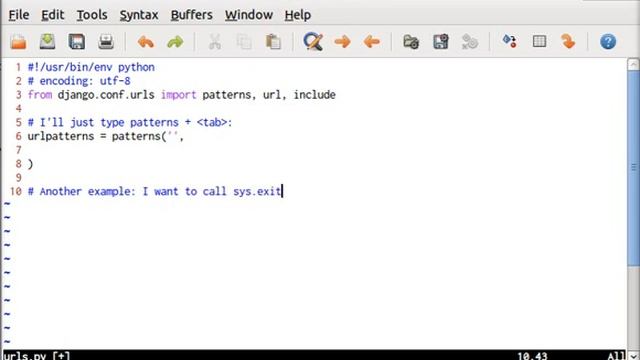The height and width of the screenshot is (360, 640).
Task: Open the Window menu
Action: click(249, 15)
